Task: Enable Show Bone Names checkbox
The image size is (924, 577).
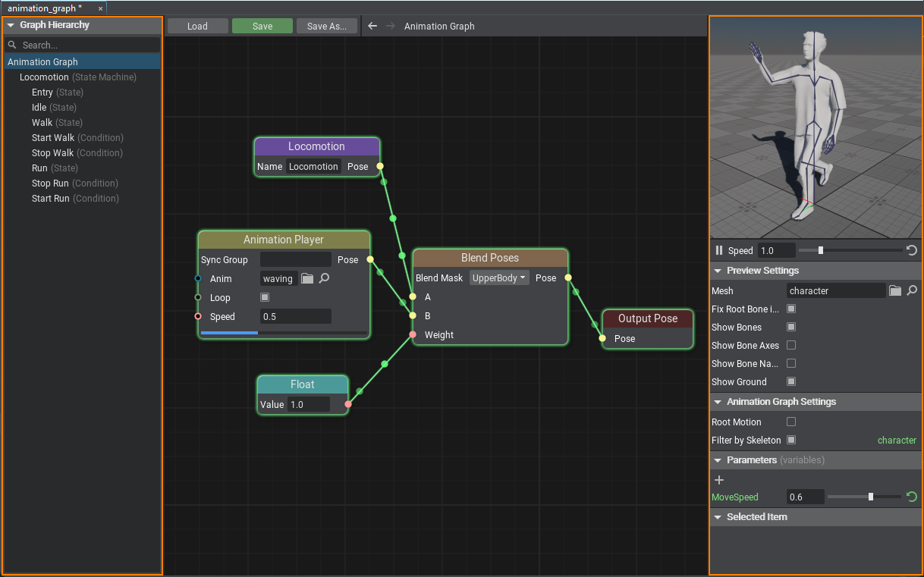Action: pyautogui.click(x=791, y=363)
